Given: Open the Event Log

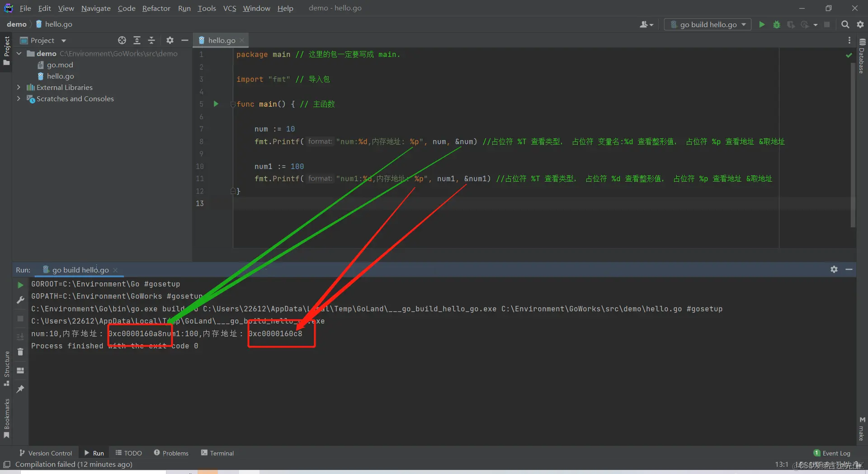Looking at the screenshot, I should click(x=832, y=453).
